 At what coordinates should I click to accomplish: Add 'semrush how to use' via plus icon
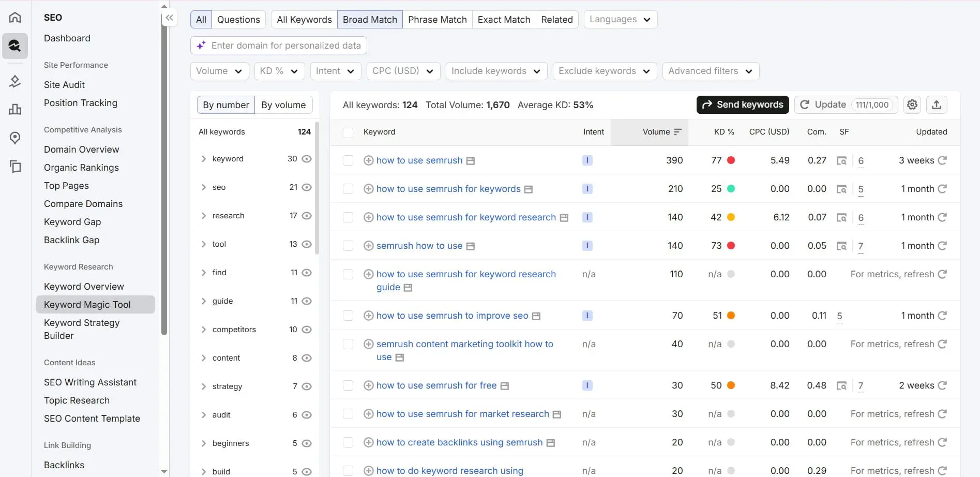pos(368,246)
